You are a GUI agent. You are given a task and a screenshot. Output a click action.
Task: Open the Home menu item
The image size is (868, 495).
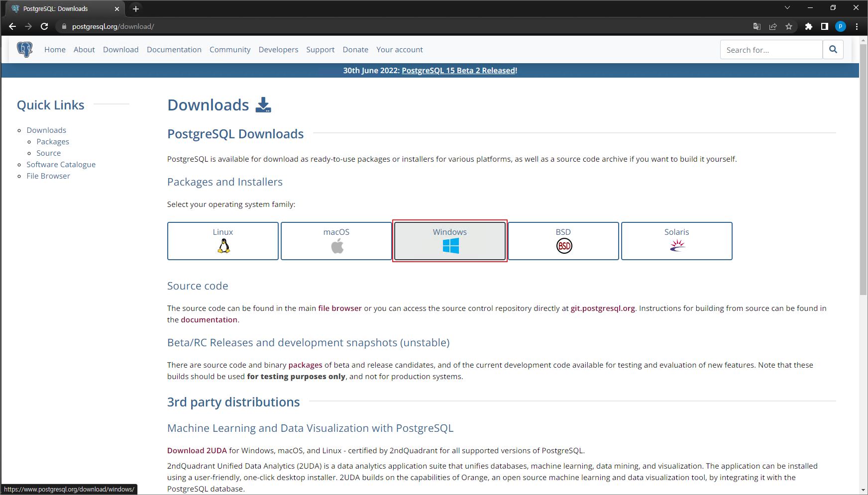pyautogui.click(x=55, y=49)
